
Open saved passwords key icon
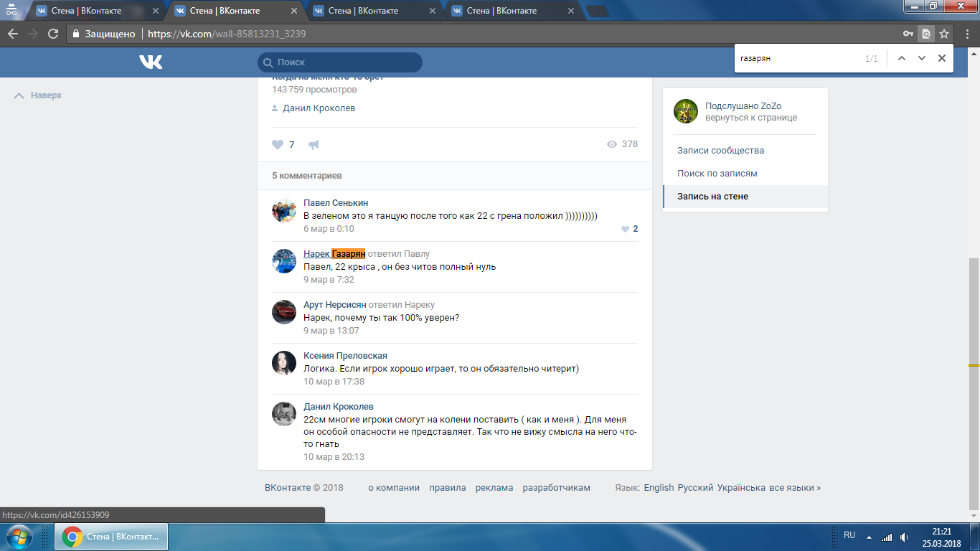tap(908, 34)
